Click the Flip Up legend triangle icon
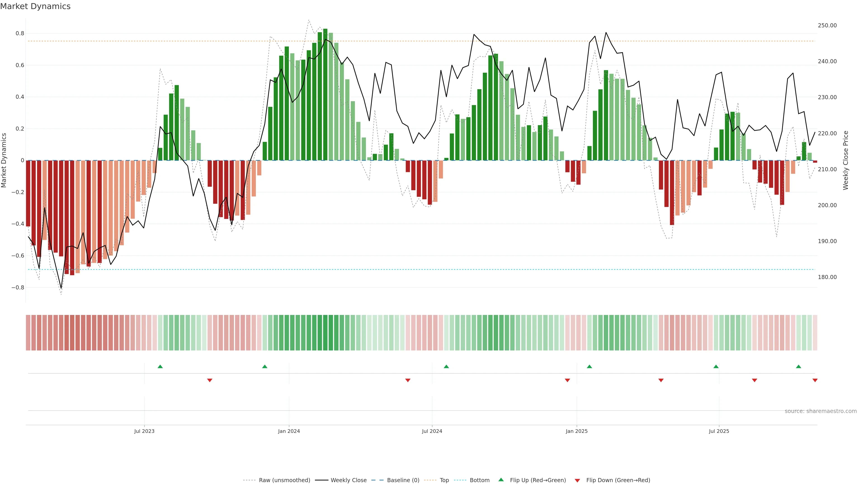 pos(501,480)
